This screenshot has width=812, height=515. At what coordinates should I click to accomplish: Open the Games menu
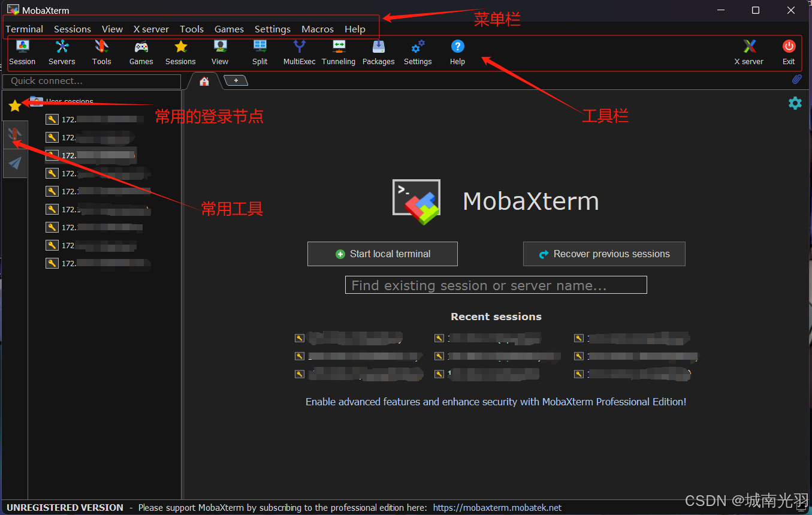point(229,29)
